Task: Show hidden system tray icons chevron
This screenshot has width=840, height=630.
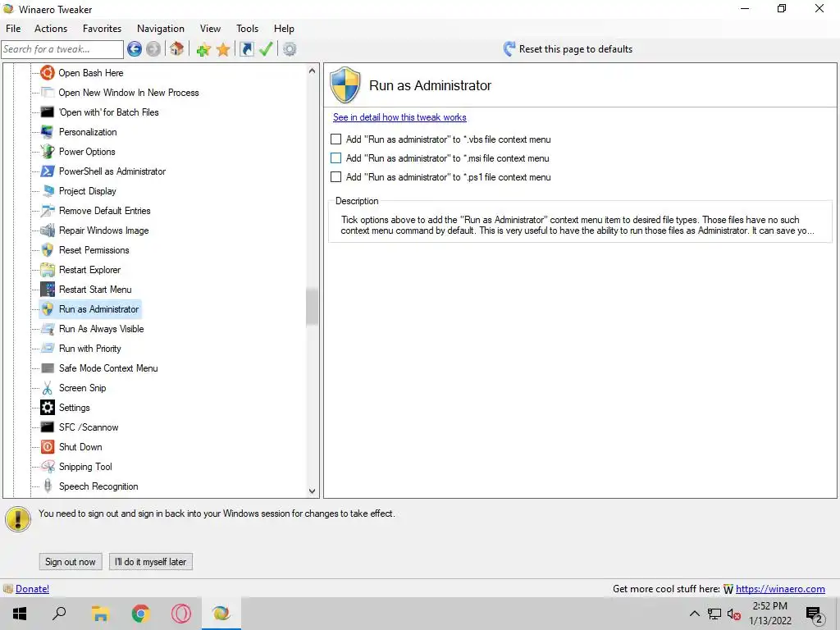Action: (694, 614)
